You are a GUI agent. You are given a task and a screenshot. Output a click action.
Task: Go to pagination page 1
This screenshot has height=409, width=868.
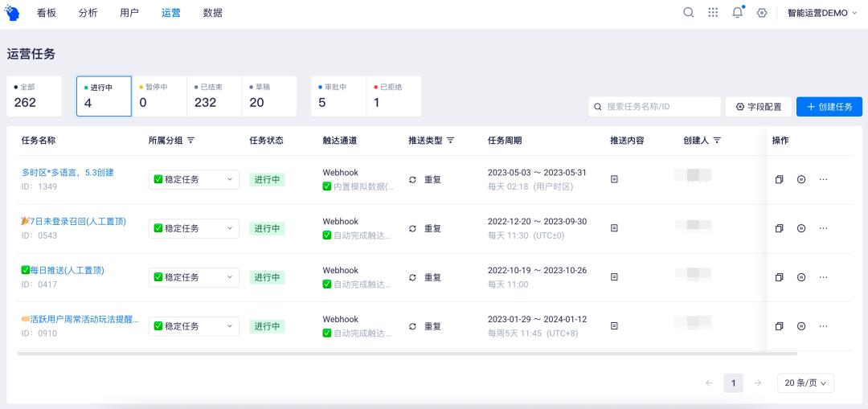tap(734, 382)
